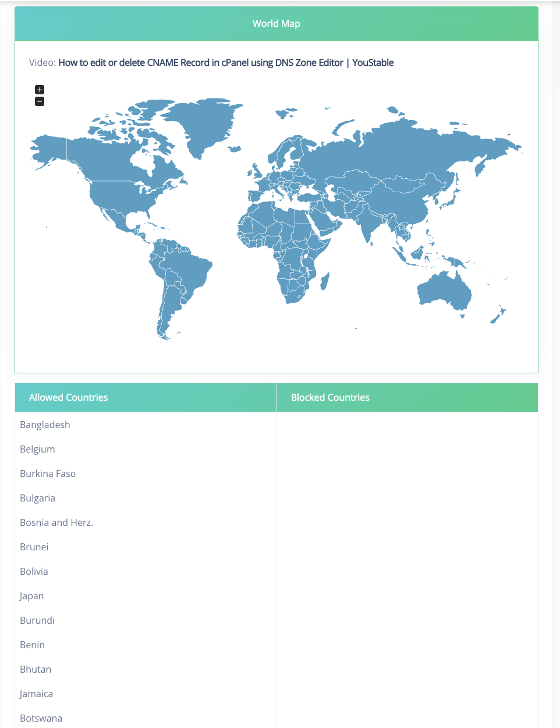Click Botswana in the allowed list
The image size is (560, 728).
(x=41, y=718)
